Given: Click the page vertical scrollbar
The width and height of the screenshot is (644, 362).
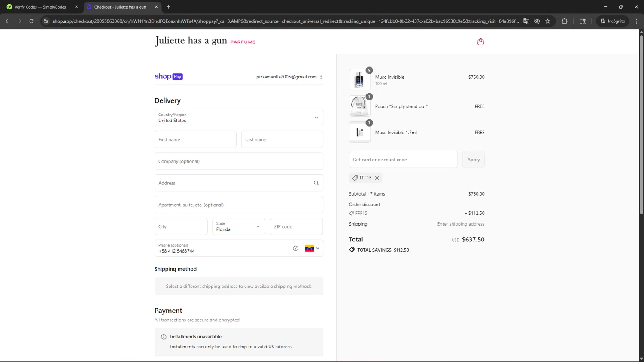Looking at the screenshot, I should [x=641, y=124].
